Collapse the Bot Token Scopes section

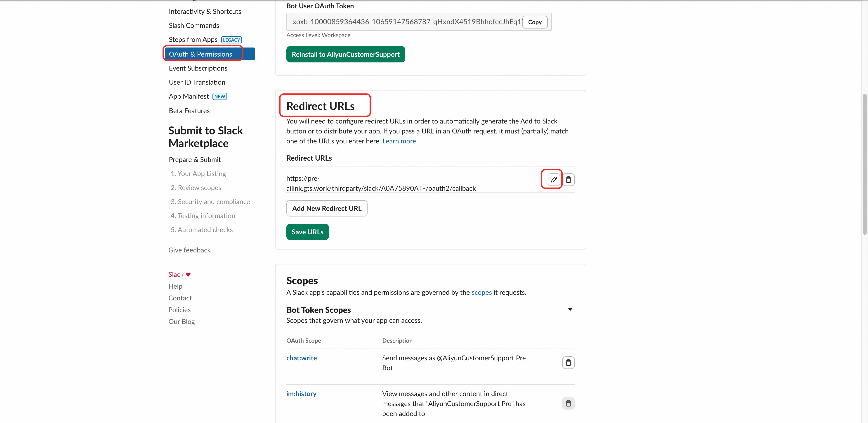pyautogui.click(x=570, y=309)
